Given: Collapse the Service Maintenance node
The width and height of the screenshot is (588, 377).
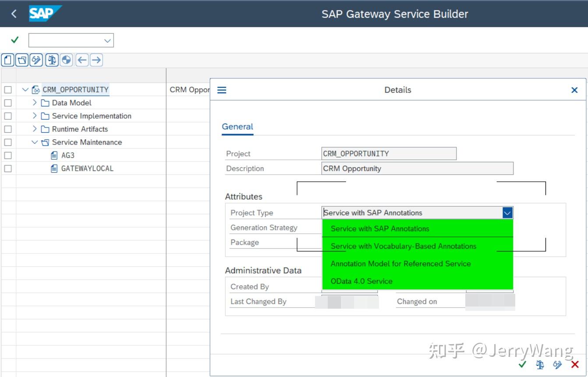Looking at the screenshot, I should tap(34, 142).
